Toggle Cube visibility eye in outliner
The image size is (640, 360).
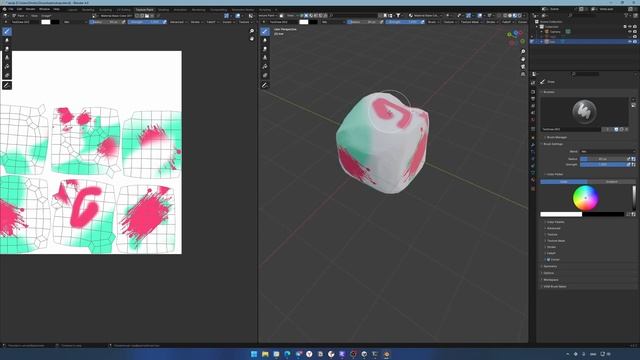(x=630, y=42)
